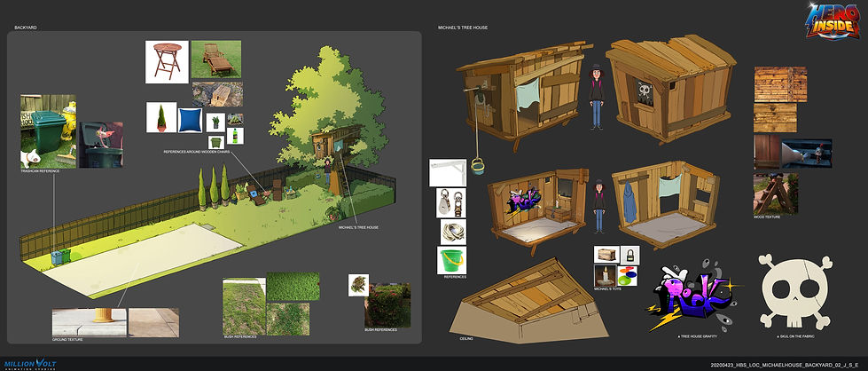Click the CEILING caption
This screenshot has height=371, width=868.
pos(466,338)
